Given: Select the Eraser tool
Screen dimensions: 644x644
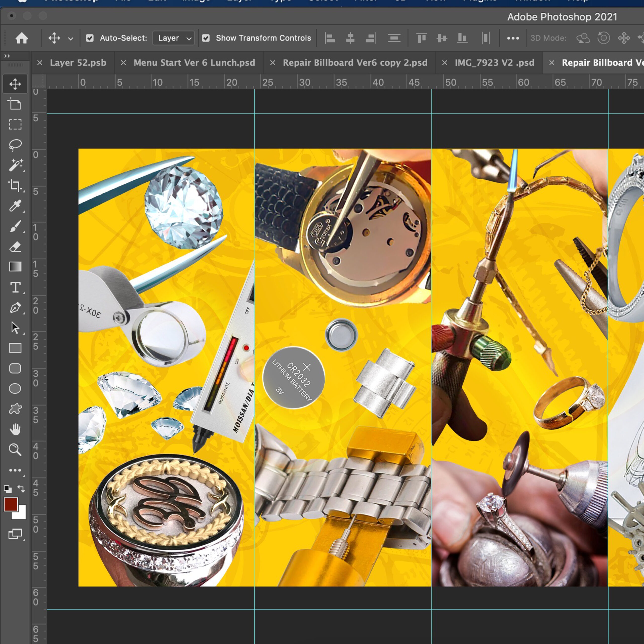Looking at the screenshot, I should click(x=15, y=247).
